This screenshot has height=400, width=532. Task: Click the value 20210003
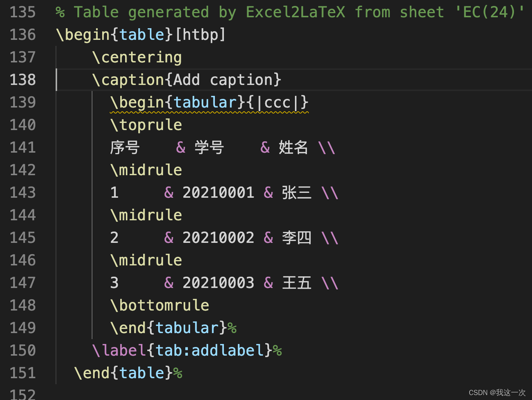[218, 283]
